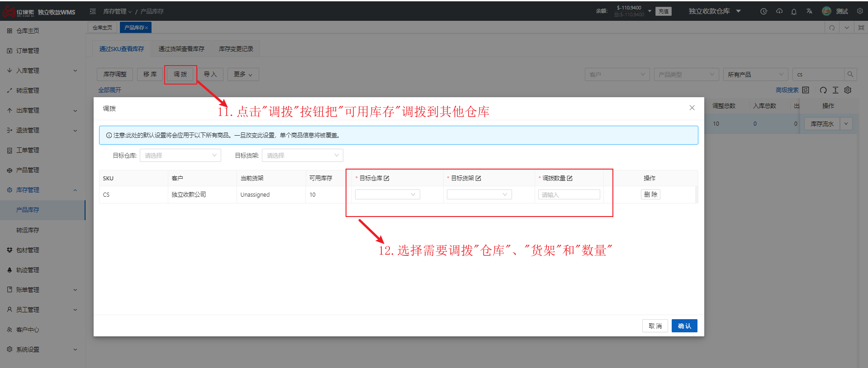Image resolution: width=868 pixels, height=368 pixels.
Task: Click edit icon next to 目标货架 column header
Action: click(478, 178)
